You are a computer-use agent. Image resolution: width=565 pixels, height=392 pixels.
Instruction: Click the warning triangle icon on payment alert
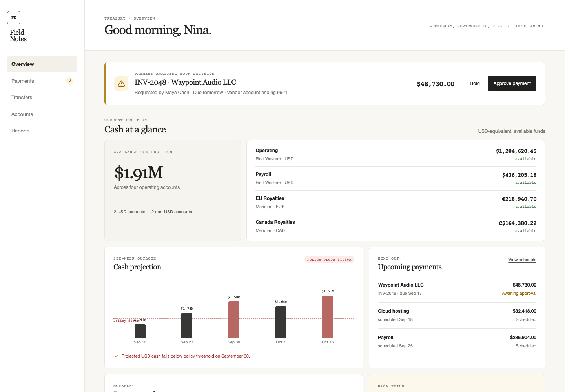coord(121,83)
